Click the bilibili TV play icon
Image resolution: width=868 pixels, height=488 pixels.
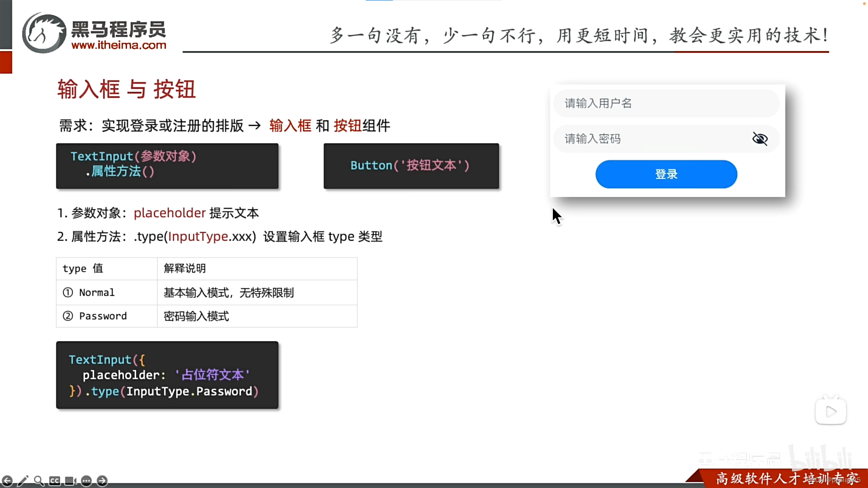coord(830,411)
